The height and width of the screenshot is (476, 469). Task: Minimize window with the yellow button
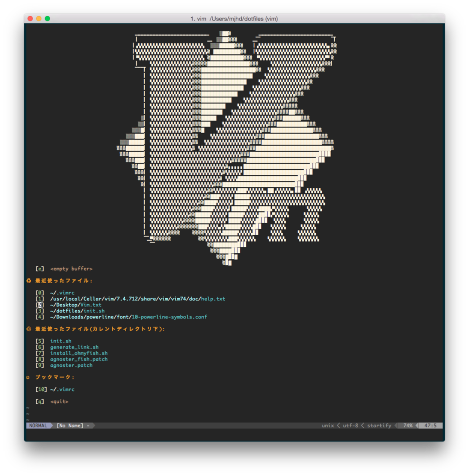tap(39, 18)
